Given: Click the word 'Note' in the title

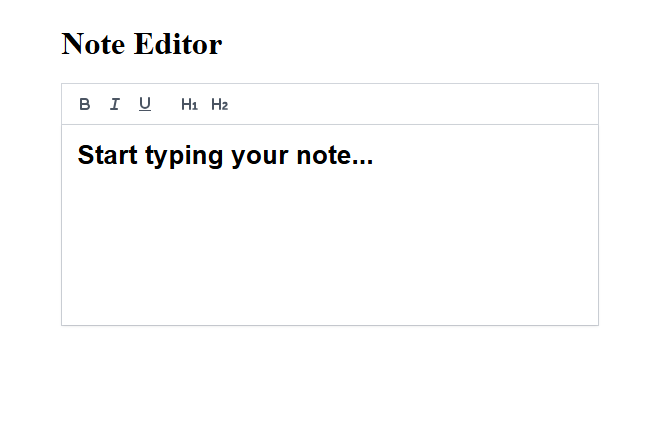Looking at the screenshot, I should (93, 44).
